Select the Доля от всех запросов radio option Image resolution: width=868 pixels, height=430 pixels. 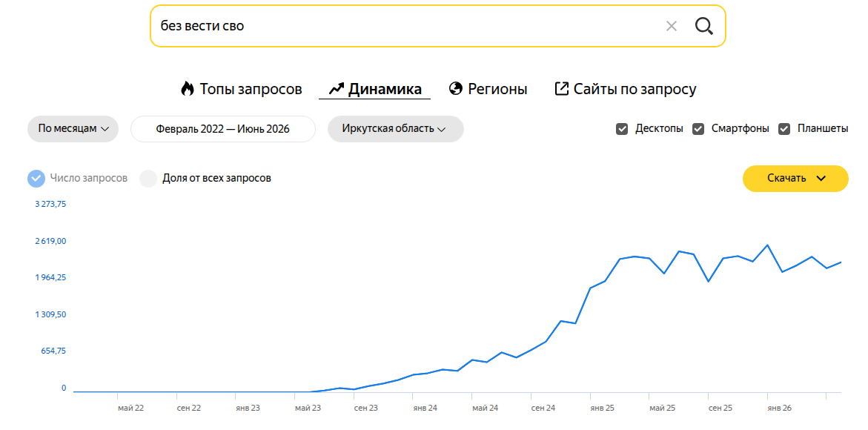coord(148,178)
